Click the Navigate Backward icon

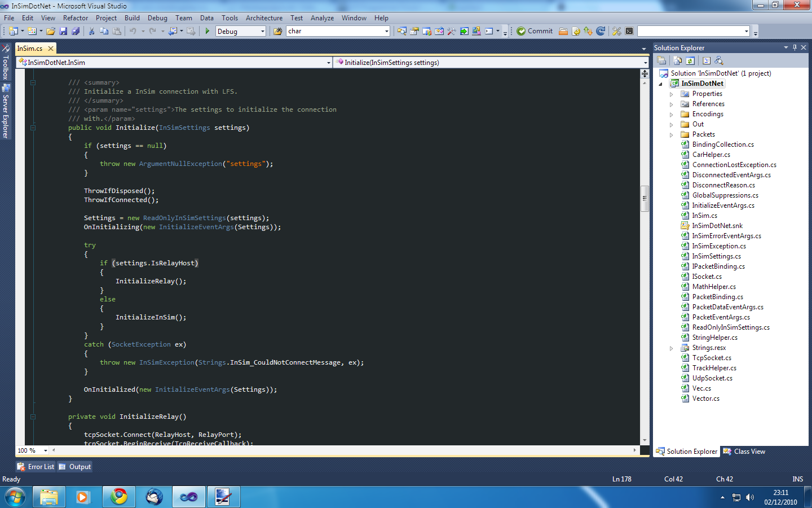click(x=173, y=31)
